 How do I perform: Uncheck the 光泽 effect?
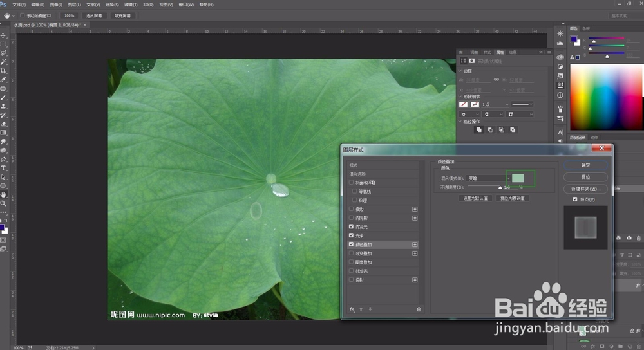351,235
